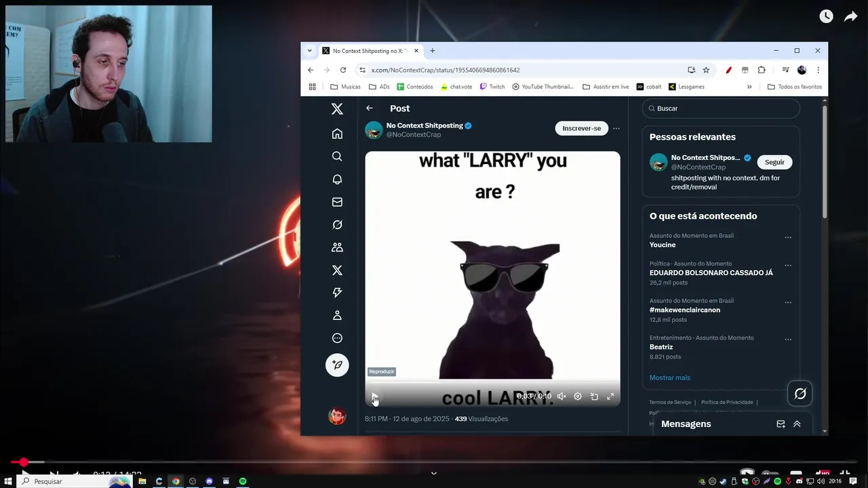
Task: Open the Chrome extensions puzzle icon
Action: point(762,70)
